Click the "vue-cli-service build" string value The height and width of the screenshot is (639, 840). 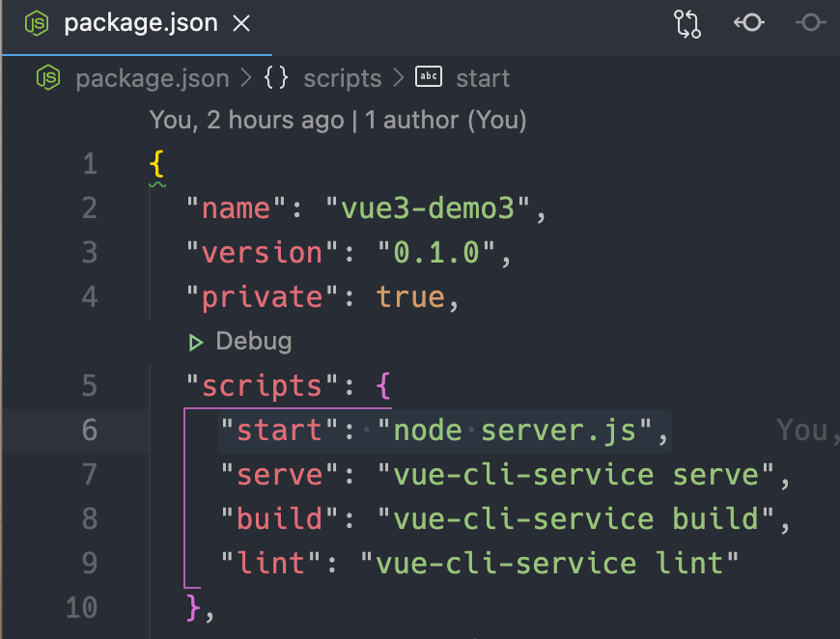(x=576, y=519)
